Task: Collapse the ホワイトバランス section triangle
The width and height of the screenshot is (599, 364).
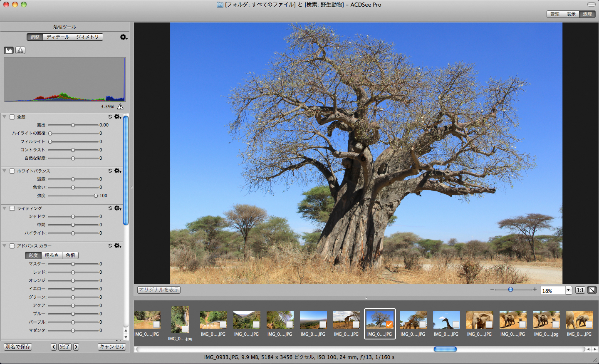Action: (x=5, y=171)
